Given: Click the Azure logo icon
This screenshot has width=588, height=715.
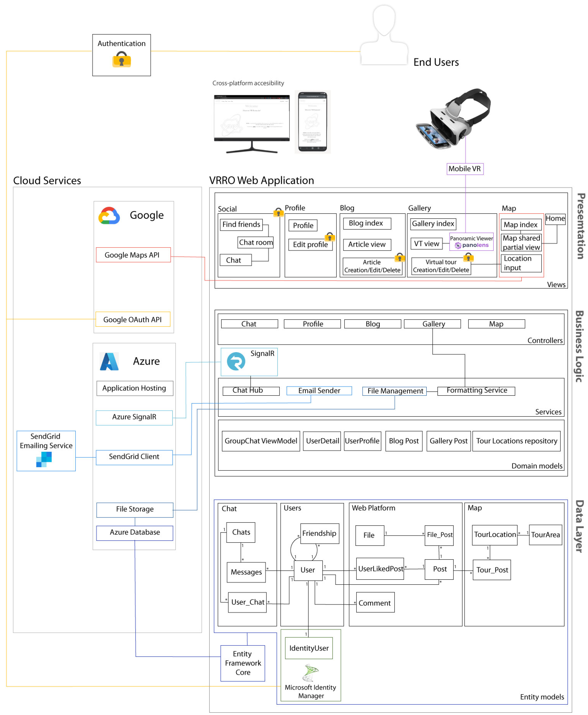Looking at the screenshot, I should tap(109, 361).
